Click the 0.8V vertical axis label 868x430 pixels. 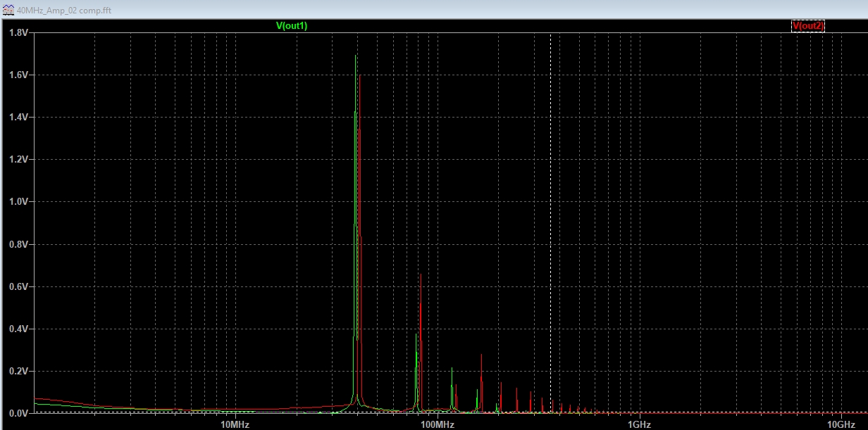coord(18,244)
